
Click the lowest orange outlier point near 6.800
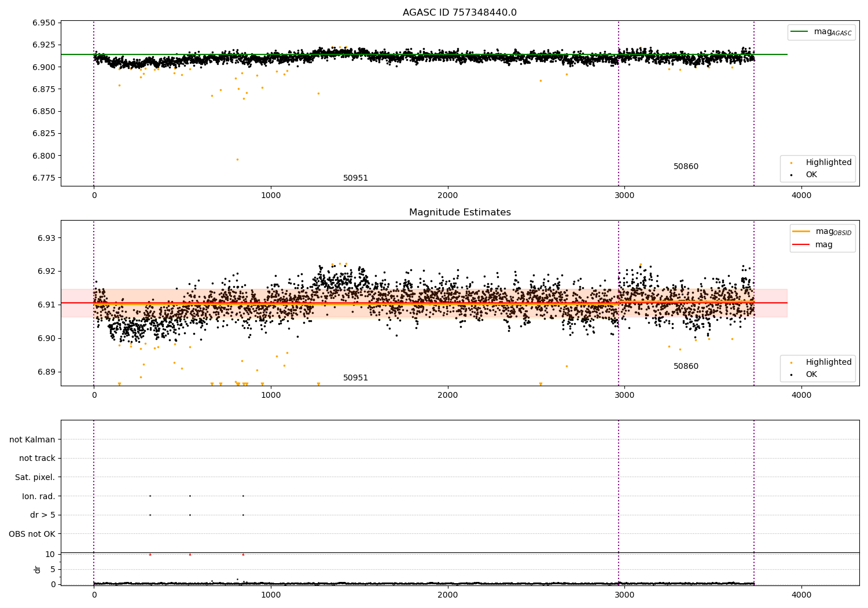pyautogui.click(x=237, y=159)
